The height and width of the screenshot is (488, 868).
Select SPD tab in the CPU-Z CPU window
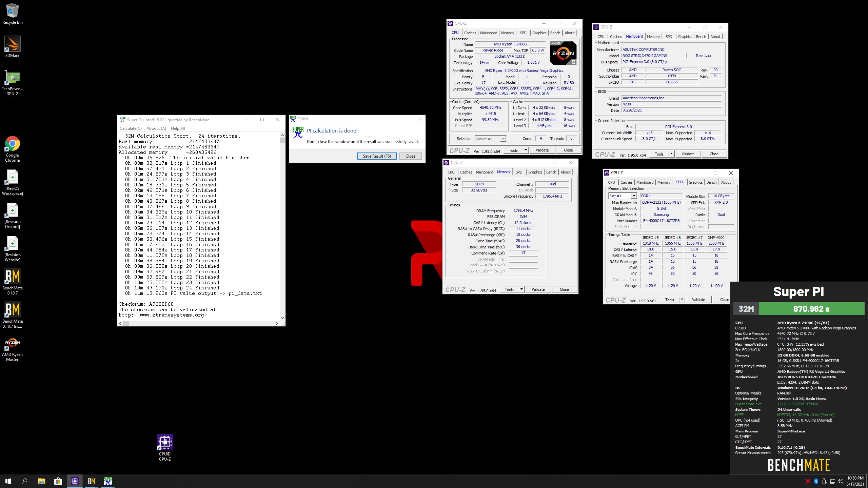coord(523,33)
